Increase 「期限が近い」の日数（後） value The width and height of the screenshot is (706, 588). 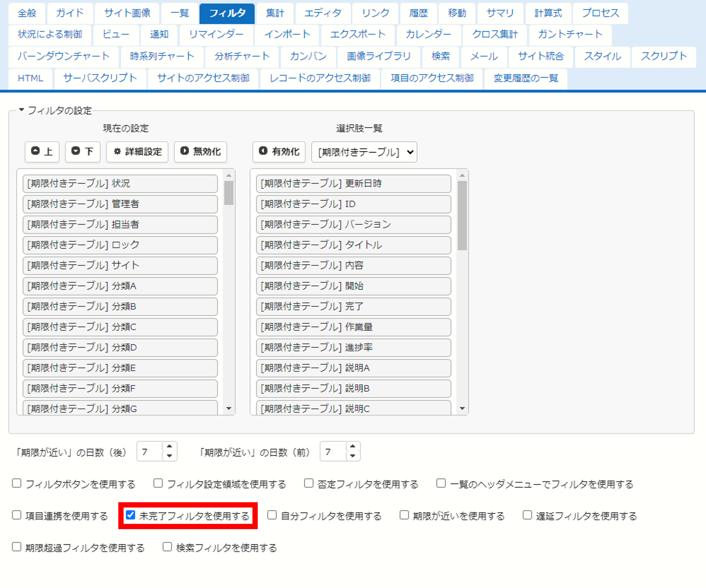[169, 447]
